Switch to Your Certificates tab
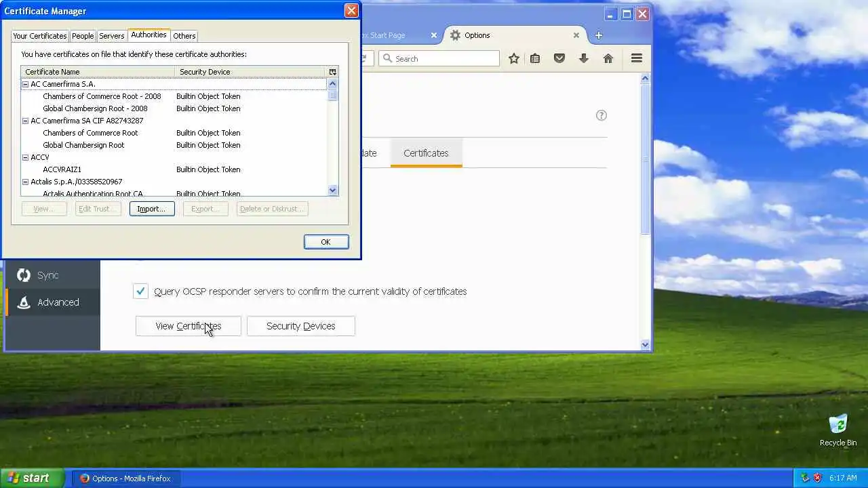868x488 pixels. [40, 36]
